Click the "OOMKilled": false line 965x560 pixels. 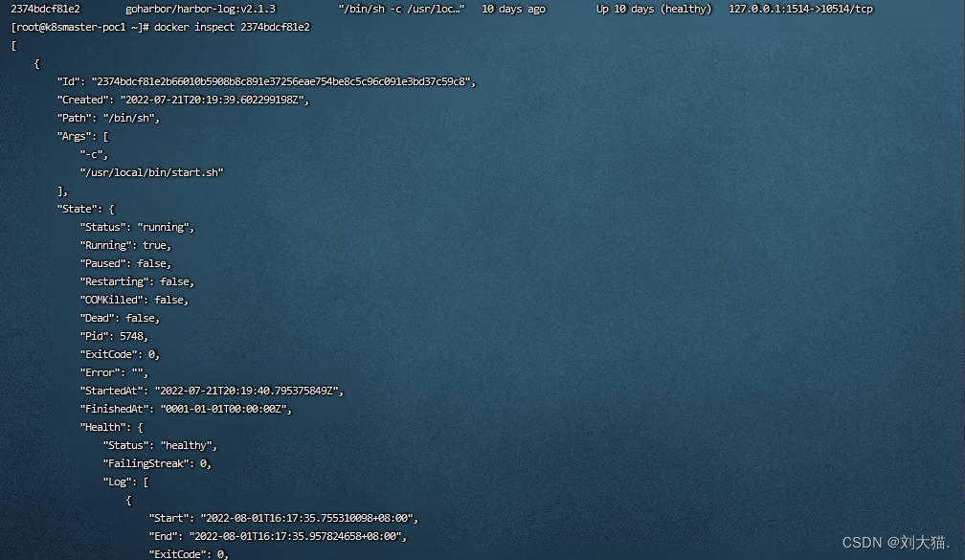134,300
